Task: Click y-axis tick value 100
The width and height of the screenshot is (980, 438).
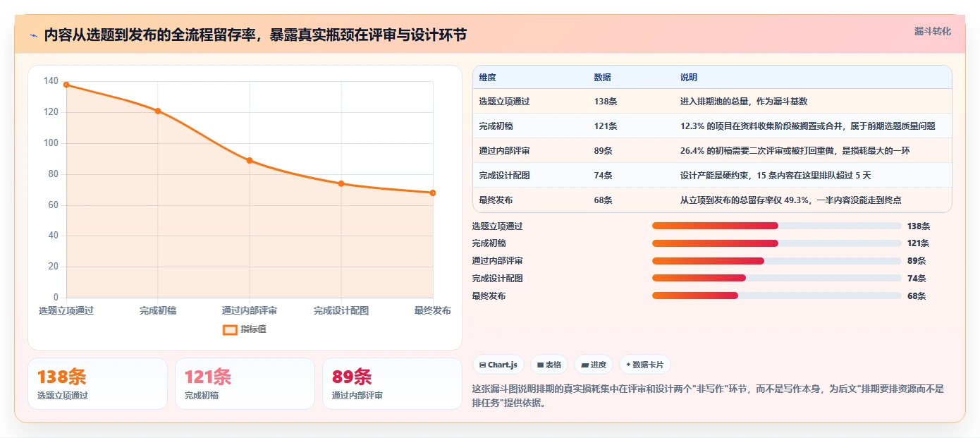Action: click(51, 143)
